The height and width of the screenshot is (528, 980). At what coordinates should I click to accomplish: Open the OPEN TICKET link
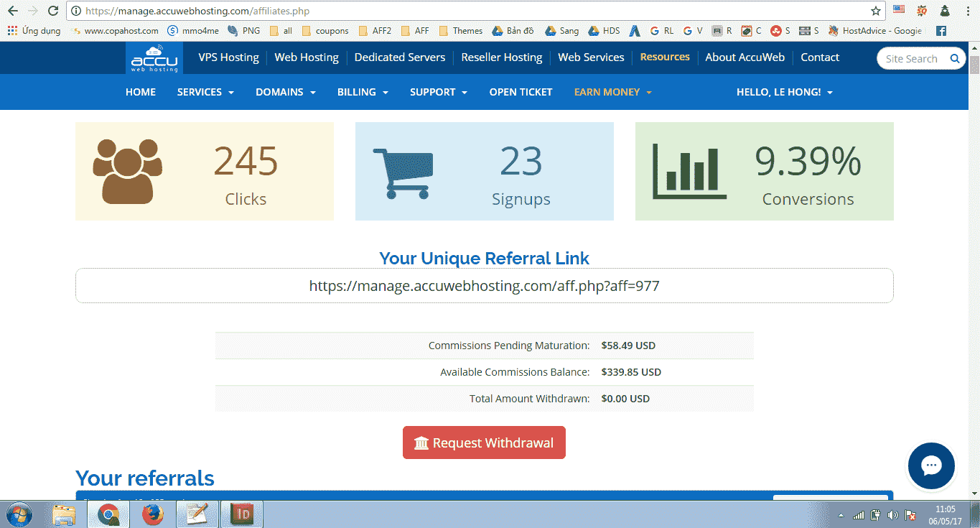click(x=521, y=92)
